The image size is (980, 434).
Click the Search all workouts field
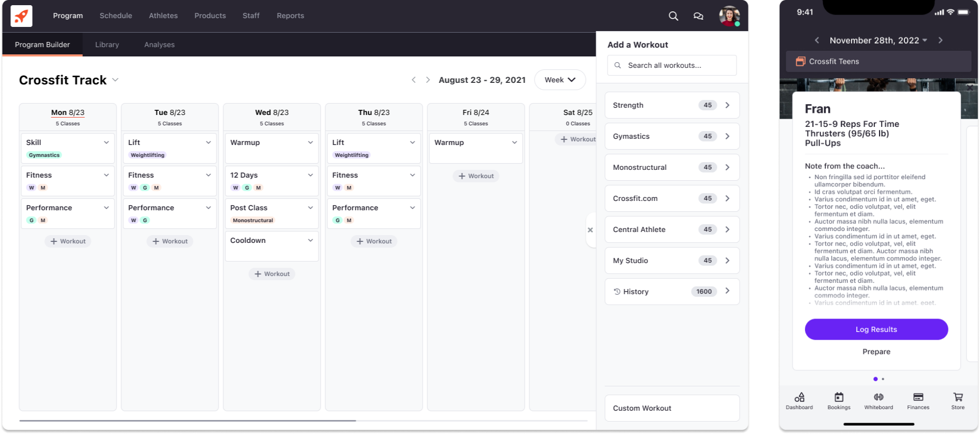pyautogui.click(x=672, y=65)
